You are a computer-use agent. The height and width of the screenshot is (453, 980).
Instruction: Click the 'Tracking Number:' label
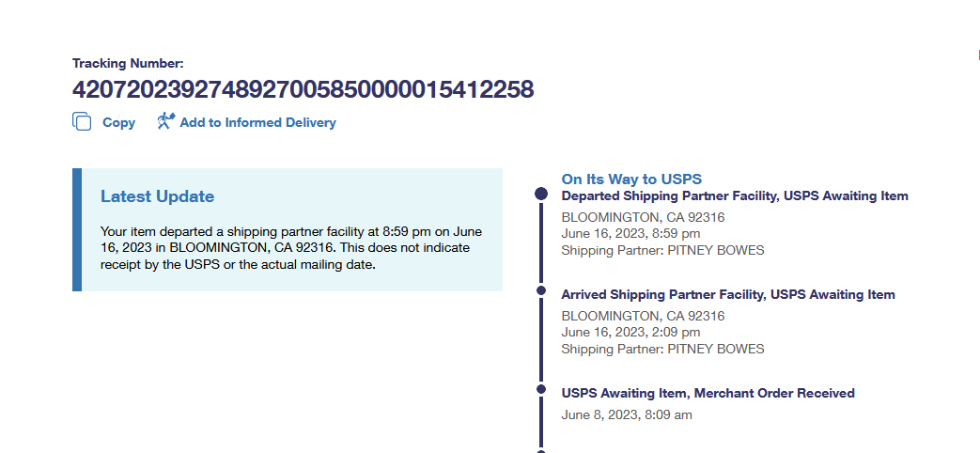[128, 64]
